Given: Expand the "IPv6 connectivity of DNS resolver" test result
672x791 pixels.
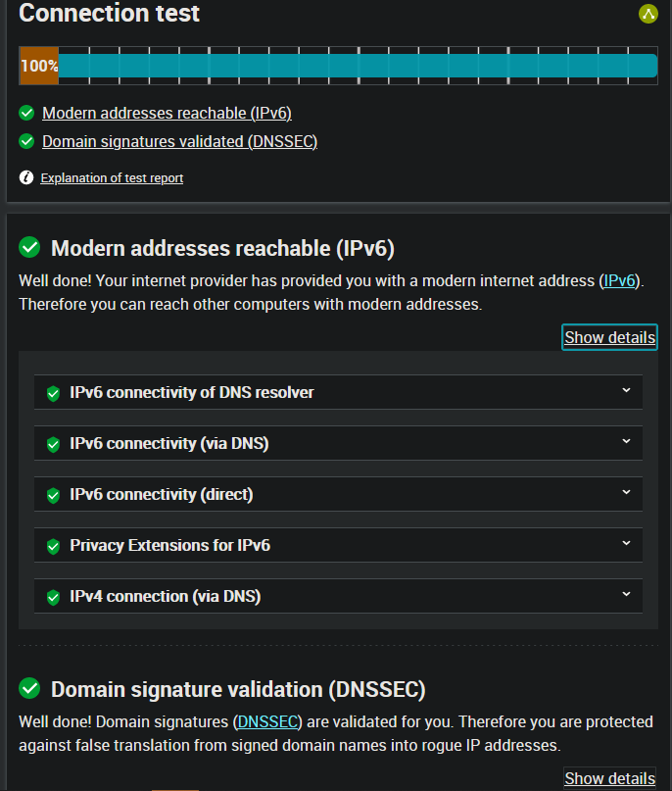Looking at the screenshot, I should point(626,391).
